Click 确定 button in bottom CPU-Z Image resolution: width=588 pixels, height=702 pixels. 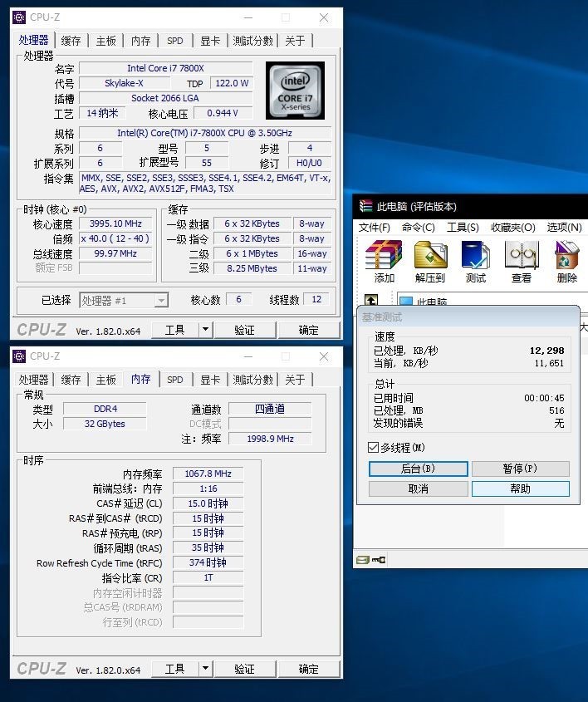308,669
